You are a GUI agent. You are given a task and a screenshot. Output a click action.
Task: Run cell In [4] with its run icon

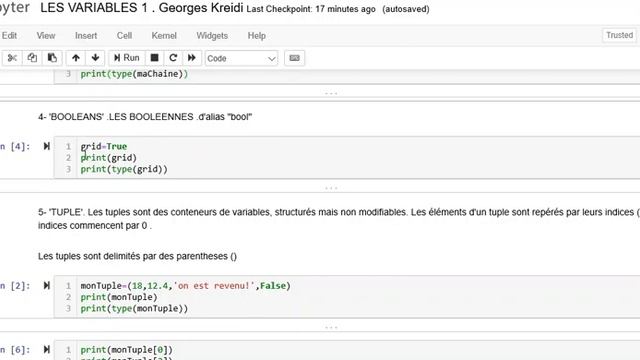pos(47,146)
